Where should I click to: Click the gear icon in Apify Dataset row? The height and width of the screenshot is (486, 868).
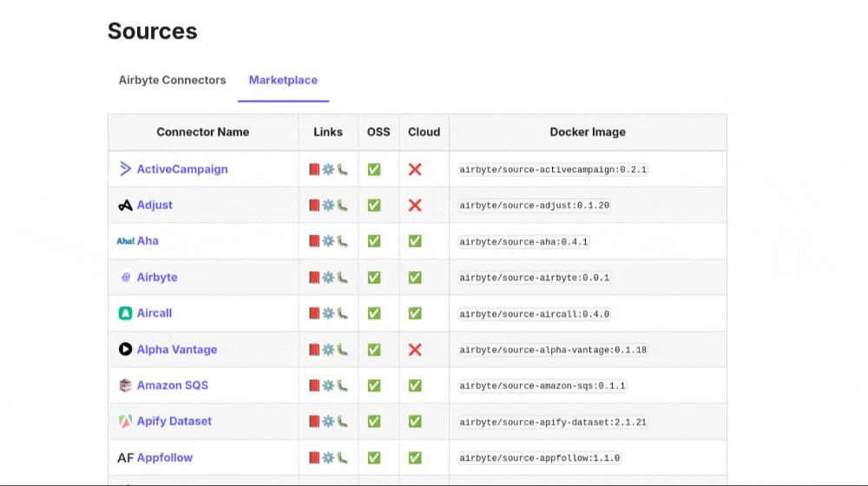(328, 422)
